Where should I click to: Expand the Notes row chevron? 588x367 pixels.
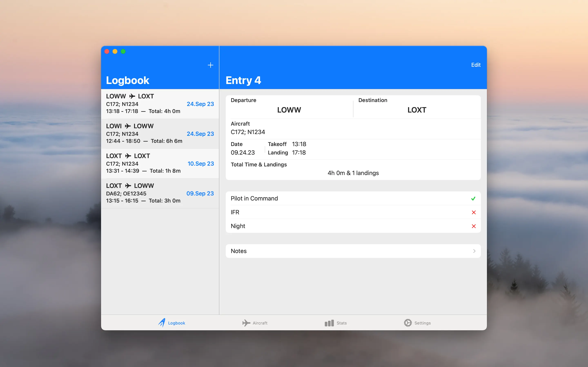click(474, 251)
